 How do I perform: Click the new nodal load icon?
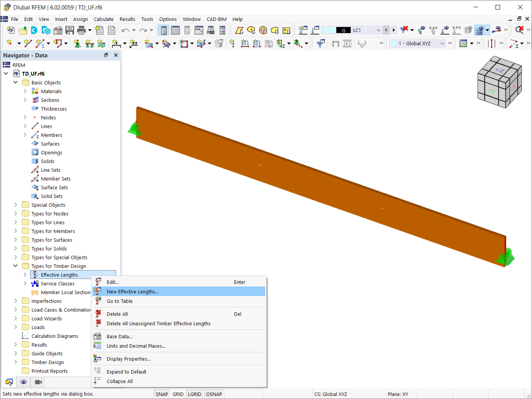click(232, 43)
